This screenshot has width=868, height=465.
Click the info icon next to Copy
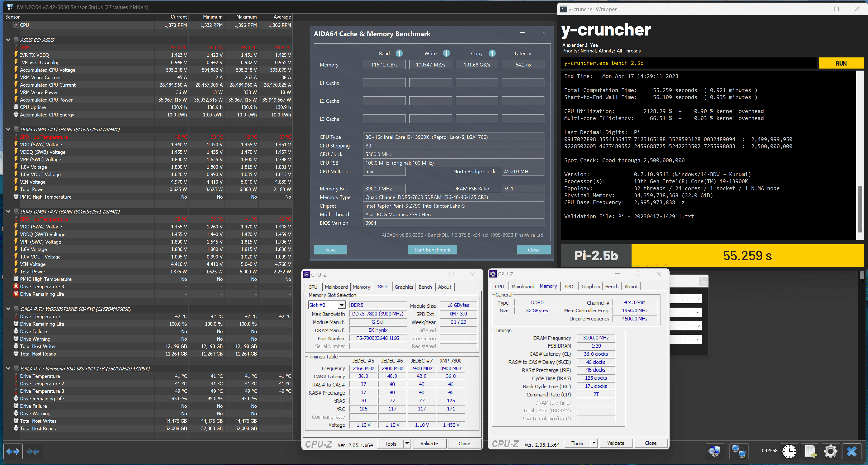(x=492, y=53)
